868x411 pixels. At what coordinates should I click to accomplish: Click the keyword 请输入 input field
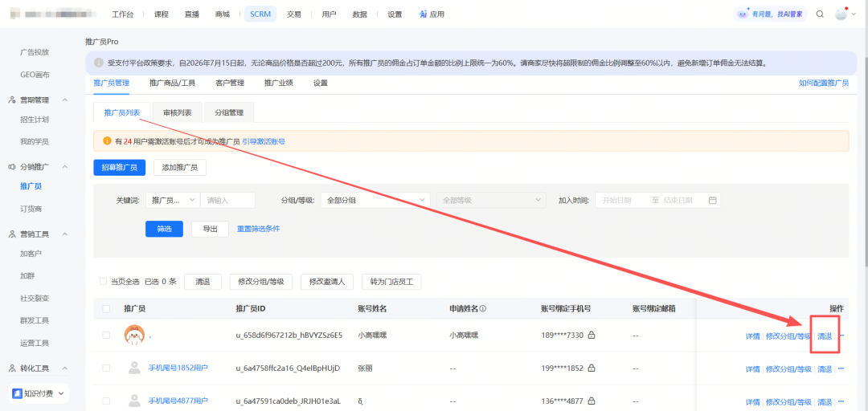click(227, 200)
